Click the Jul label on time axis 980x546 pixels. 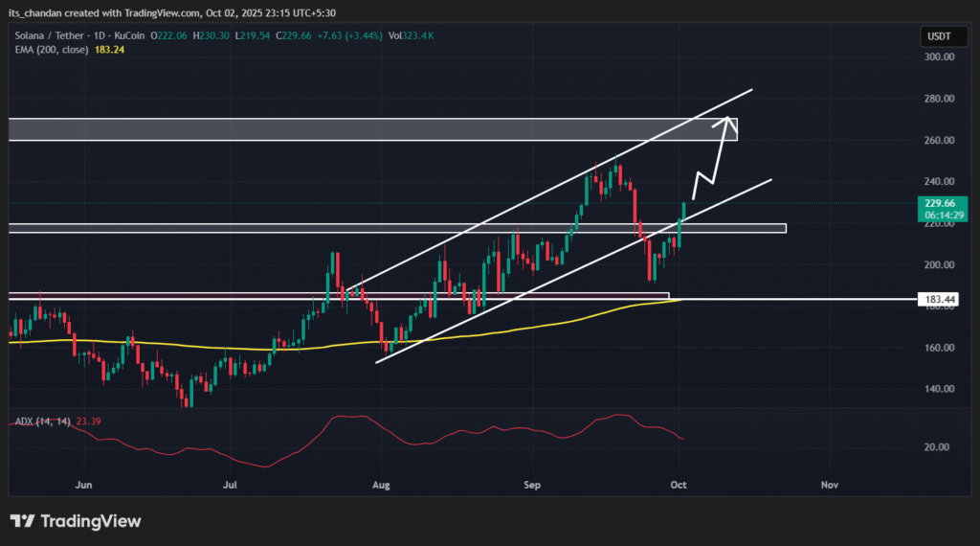coord(231,486)
